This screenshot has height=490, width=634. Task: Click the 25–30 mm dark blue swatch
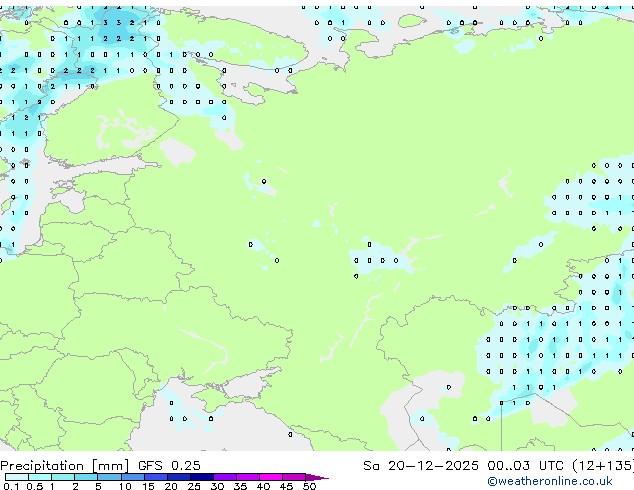tap(201, 477)
